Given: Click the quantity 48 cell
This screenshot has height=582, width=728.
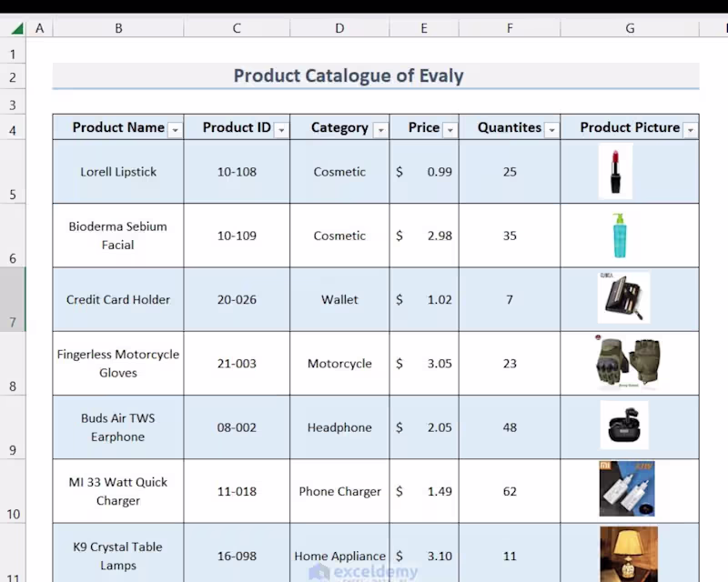Looking at the screenshot, I should (x=510, y=427).
